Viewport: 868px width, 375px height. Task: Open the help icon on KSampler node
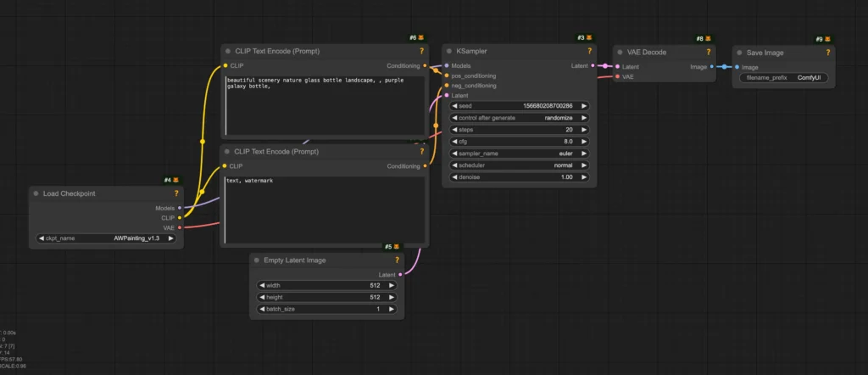589,51
